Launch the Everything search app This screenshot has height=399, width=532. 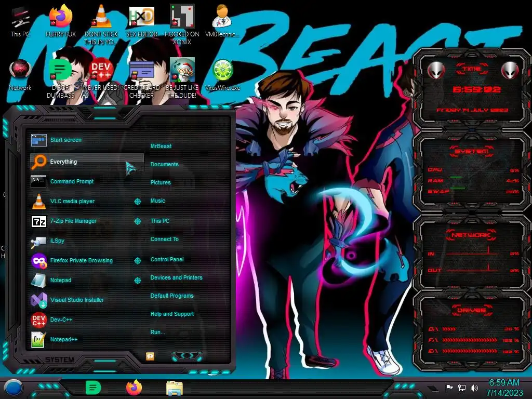tap(87, 162)
